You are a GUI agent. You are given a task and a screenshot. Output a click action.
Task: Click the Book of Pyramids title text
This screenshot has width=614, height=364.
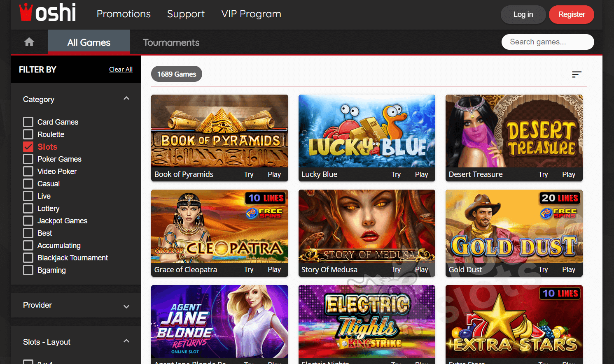(x=184, y=174)
